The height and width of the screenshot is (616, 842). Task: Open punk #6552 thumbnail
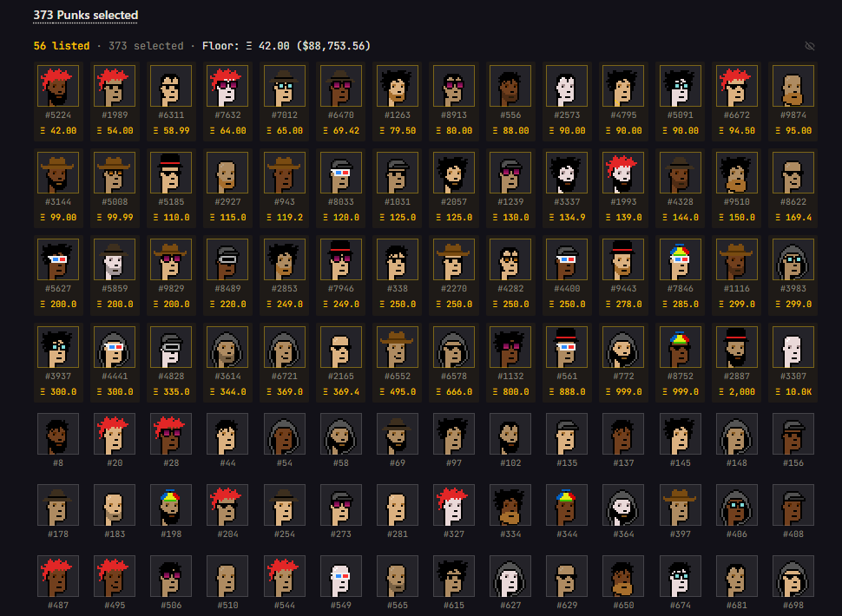[398, 347]
